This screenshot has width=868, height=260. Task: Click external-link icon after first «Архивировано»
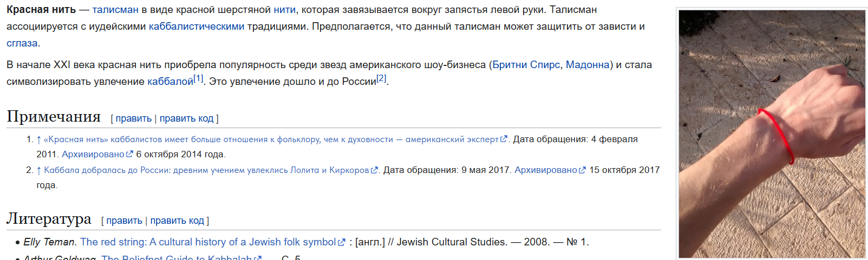pyautogui.click(x=129, y=154)
